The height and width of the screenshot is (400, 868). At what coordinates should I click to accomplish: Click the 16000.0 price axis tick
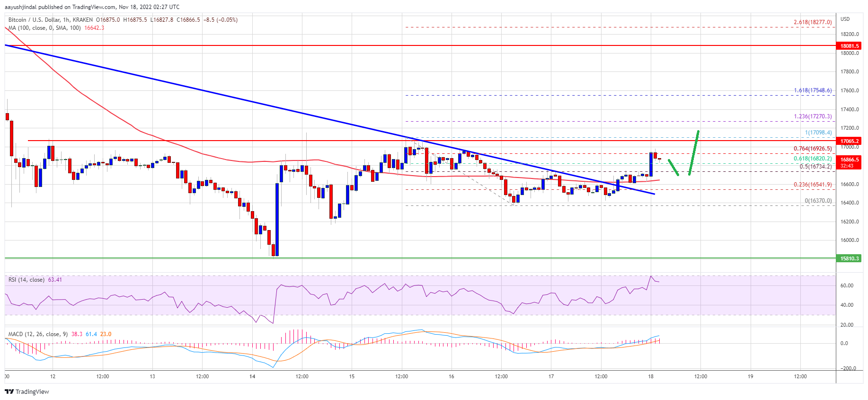coord(850,240)
